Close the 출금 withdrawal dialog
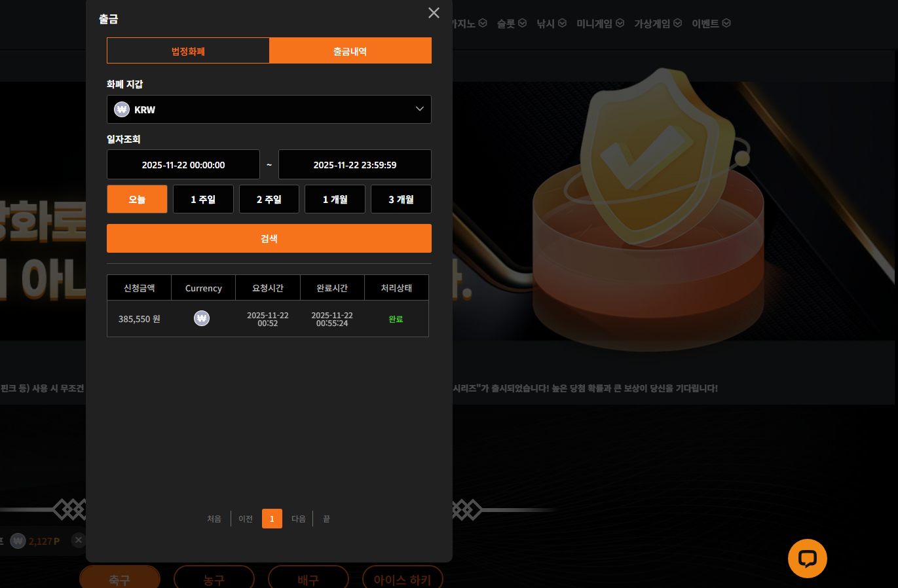This screenshot has height=588, width=898. point(434,13)
